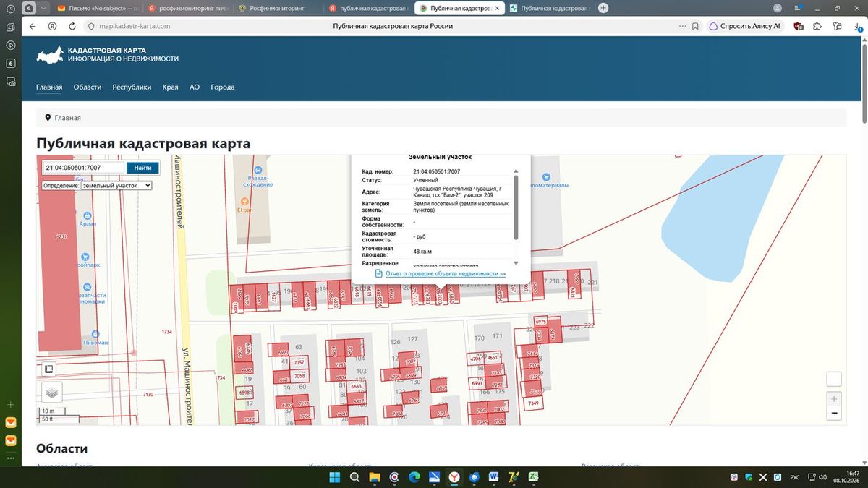The width and height of the screenshot is (868, 488).
Task: Open the 'Отчет о проверке объекта недвижимости' link
Action: click(x=446, y=274)
